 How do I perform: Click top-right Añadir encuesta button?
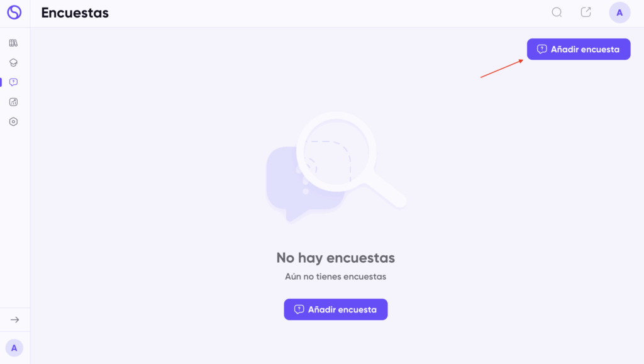click(x=579, y=49)
